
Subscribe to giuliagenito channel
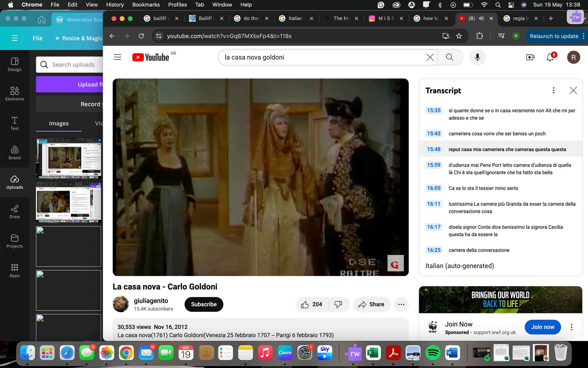pyautogui.click(x=204, y=304)
